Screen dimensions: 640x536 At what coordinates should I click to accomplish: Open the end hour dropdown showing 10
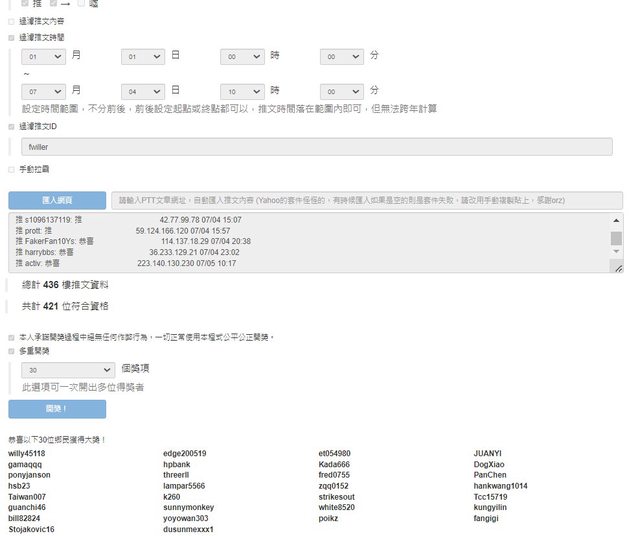(242, 90)
